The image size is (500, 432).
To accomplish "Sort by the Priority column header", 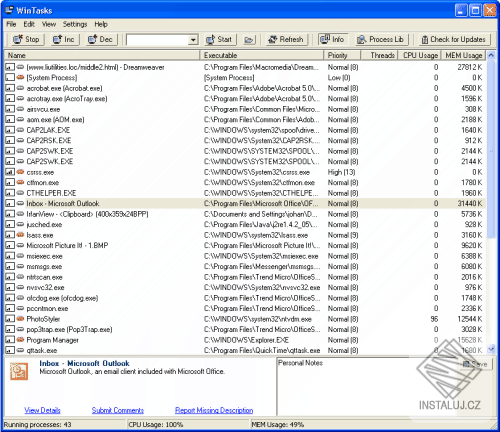I will (x=342, y=55).
